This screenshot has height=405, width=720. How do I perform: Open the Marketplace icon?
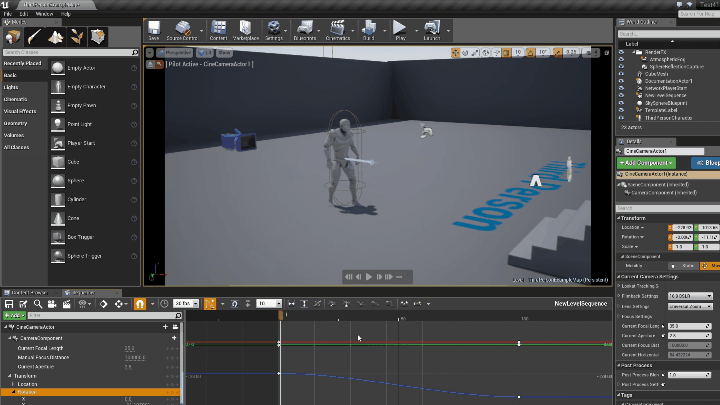(x=246, y=30)
